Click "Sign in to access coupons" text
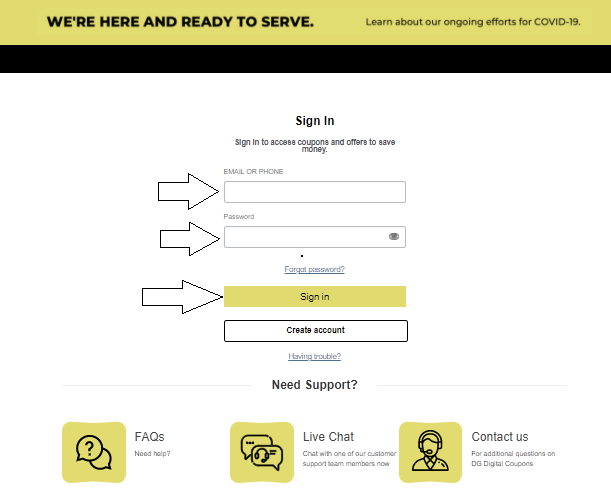The height and width of the screenshot is (491, 611). 315,145
